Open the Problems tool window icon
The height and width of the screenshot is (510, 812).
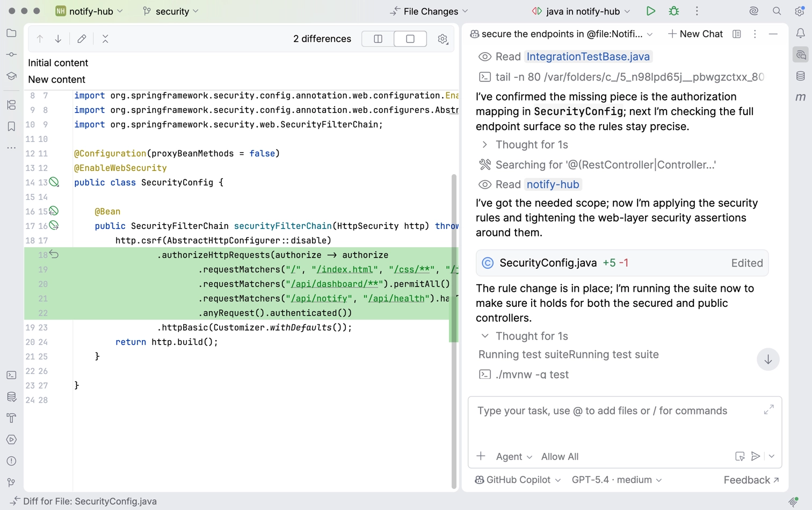click(11, 461)
